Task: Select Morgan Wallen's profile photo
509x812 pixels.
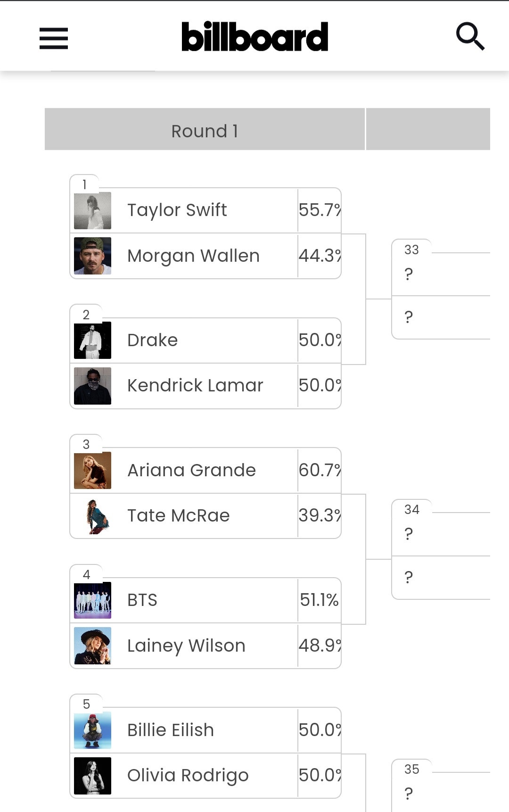Action: [x=92, y=255]
